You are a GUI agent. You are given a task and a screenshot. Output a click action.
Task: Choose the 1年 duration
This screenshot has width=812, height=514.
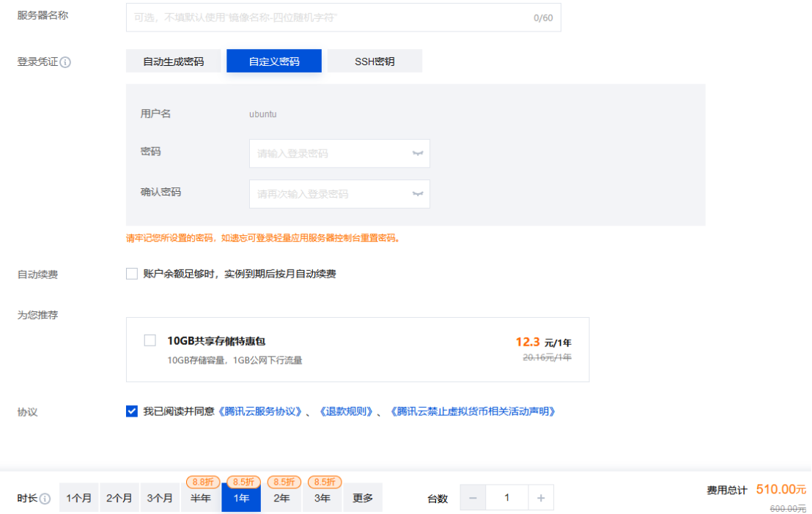pyautogui.click(x=241, y=498)
